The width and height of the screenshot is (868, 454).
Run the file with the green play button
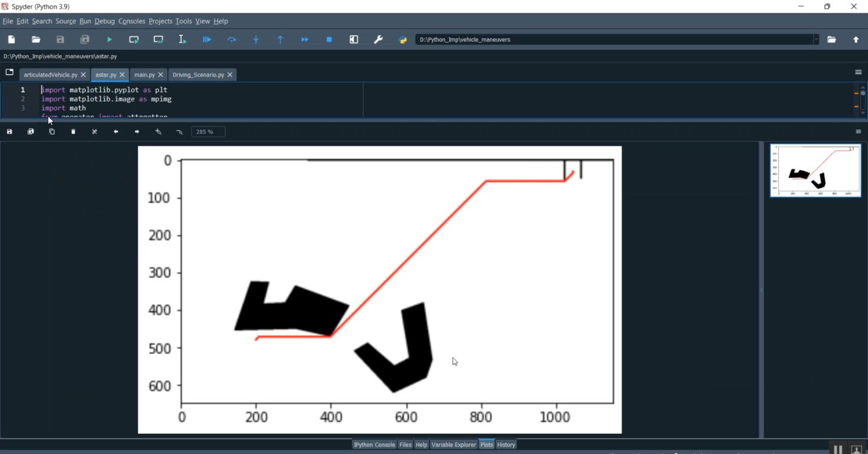(x=109, y=39)
